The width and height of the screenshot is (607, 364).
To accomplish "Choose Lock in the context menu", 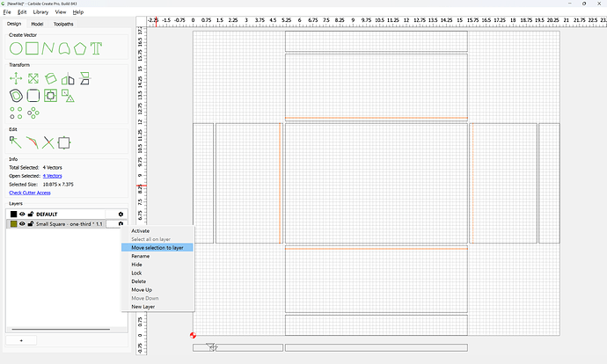I will (157, 273).
